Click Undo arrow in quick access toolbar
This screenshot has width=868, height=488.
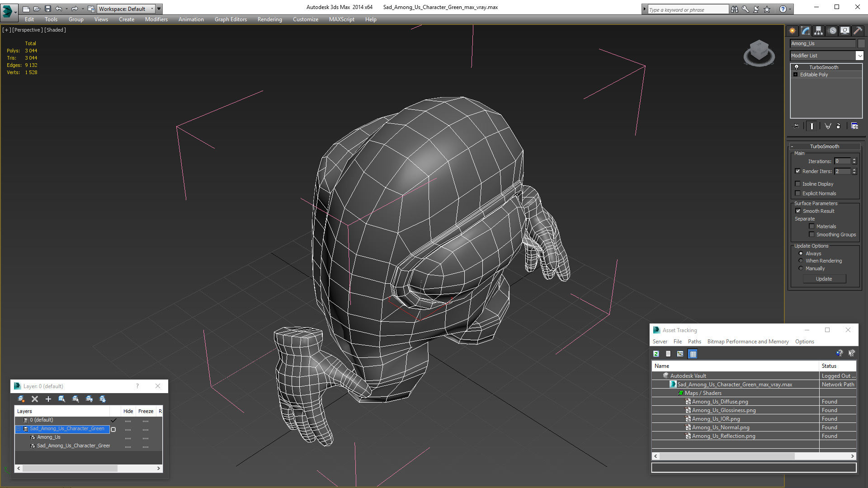tap(59, 9)
